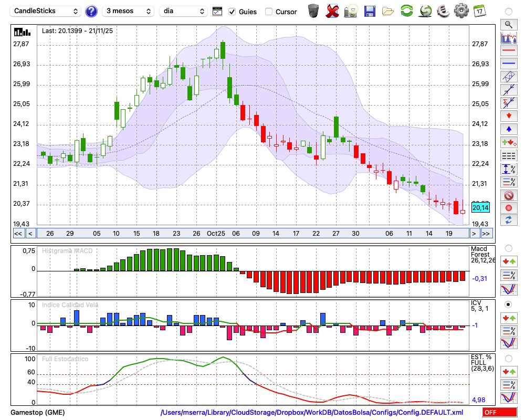The width and height of the screenshot is (525, 420).
Task: Click the magnifying glass zoom tool
Action: [x=508, y=24]
